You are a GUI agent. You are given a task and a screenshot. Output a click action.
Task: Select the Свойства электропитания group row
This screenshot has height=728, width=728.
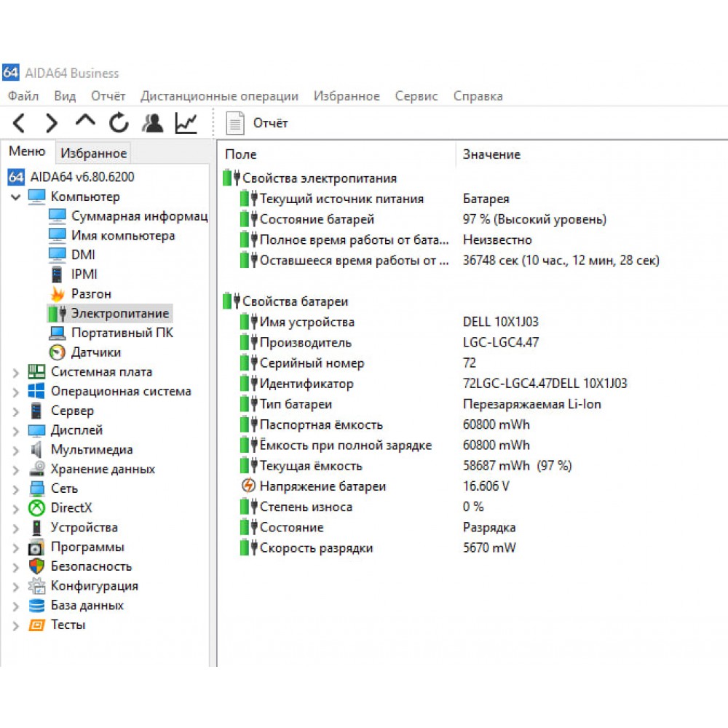tap(310, 178)
